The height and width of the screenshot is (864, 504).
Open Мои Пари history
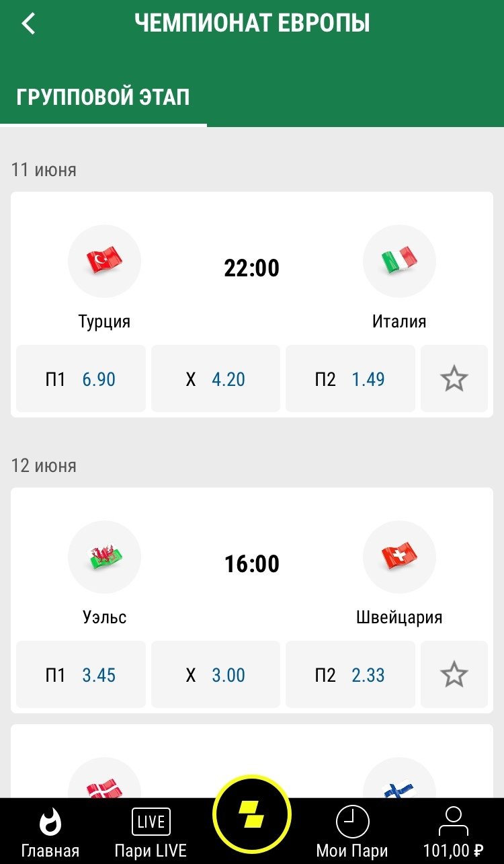(352, 832)
